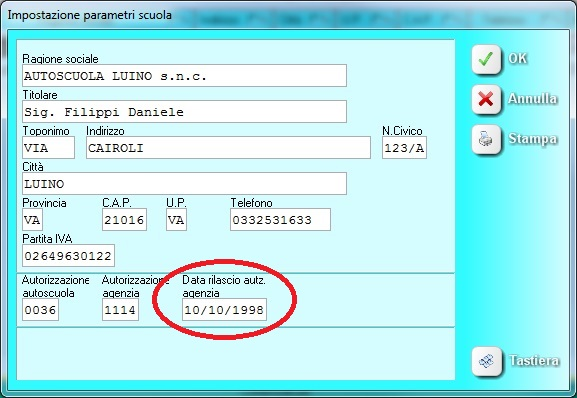
Task: Open the Tastiera keyboard icon
Action: tap(486, 361)
